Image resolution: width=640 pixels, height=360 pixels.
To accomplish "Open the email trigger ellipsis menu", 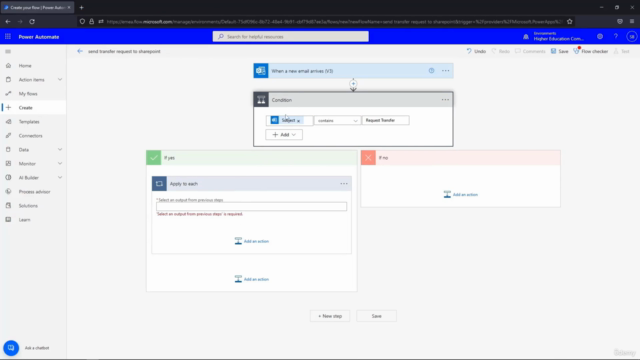I will 445,71.
